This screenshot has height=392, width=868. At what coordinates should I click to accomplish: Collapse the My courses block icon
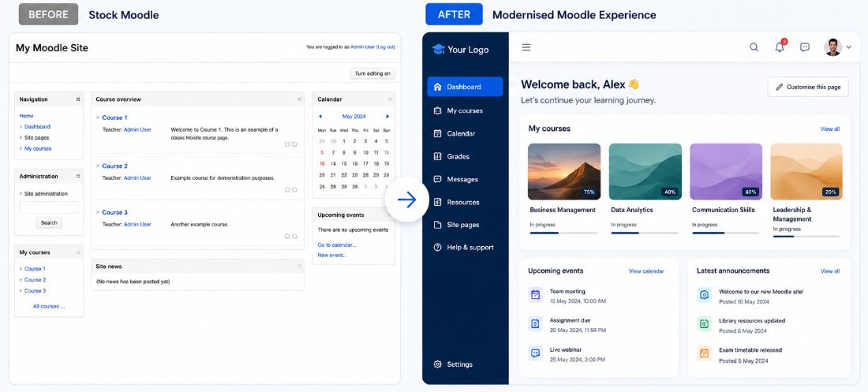point(77,252)
